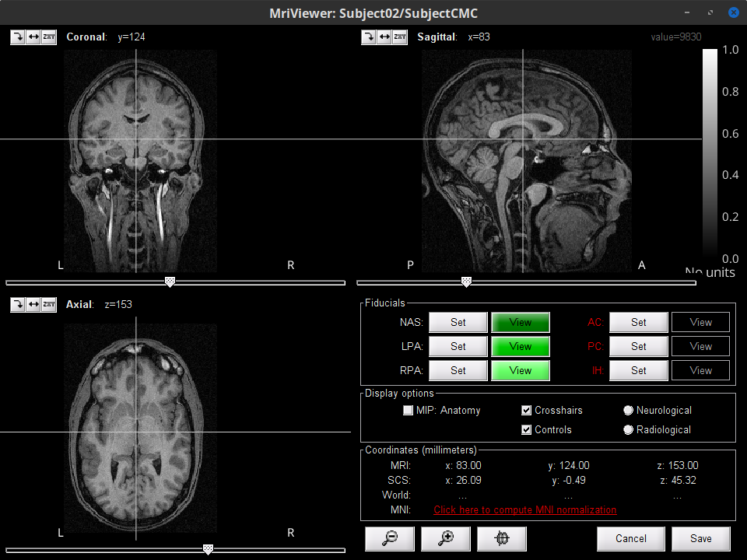Screen dimensions: 747x560
Task: Zoom out with the magnifier minus button
Action: [x=390, y=538]
